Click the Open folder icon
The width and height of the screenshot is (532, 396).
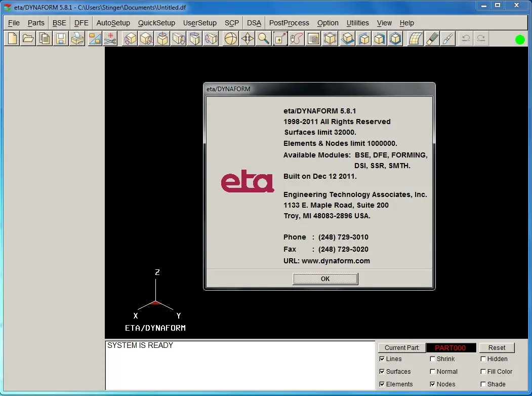point(28,38)
